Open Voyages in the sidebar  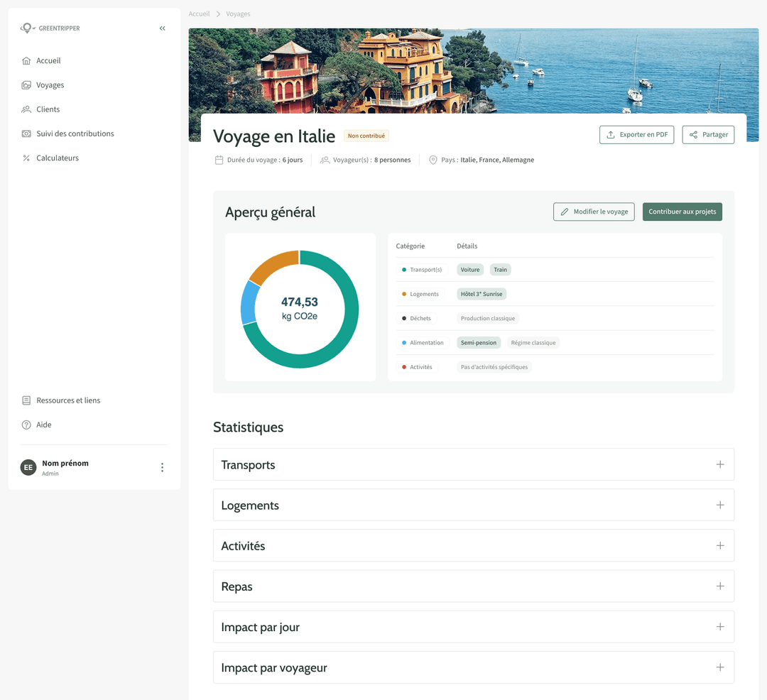pyautogui.click(x=50, y=85)
